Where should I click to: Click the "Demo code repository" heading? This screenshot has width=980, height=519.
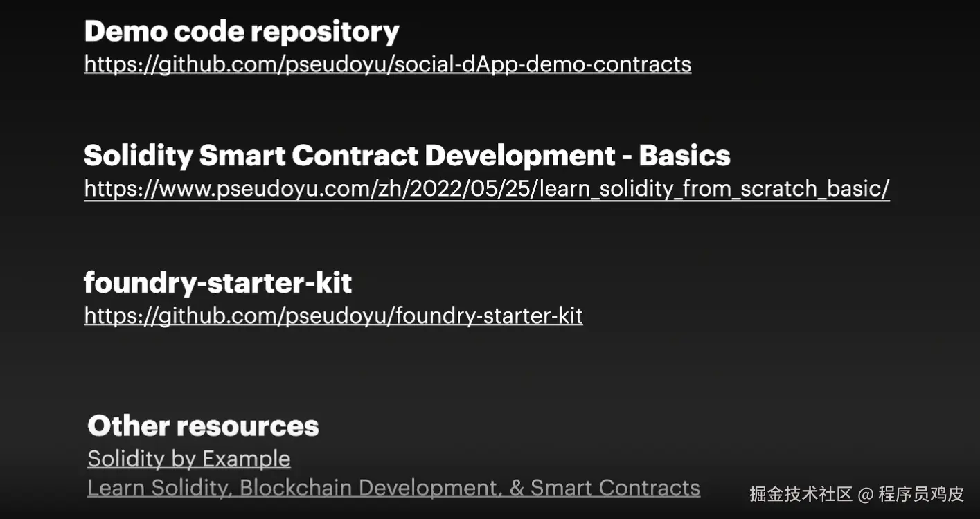(241, 31)
